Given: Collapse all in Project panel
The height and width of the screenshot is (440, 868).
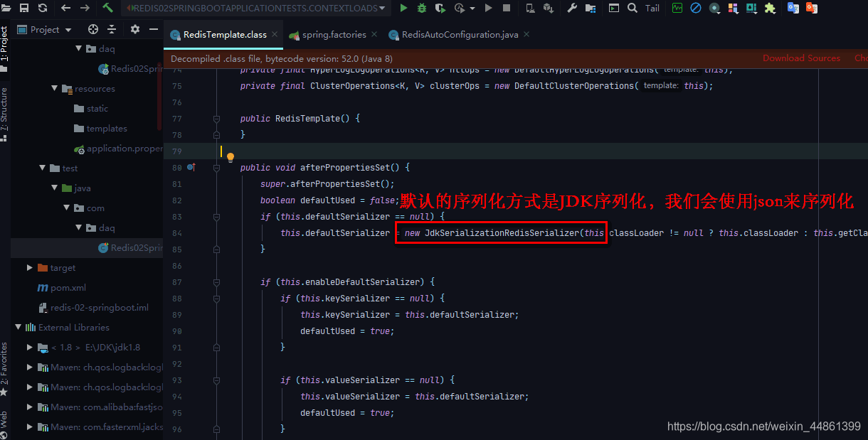Looking at the screenshot, I should [x=112, y=29].
